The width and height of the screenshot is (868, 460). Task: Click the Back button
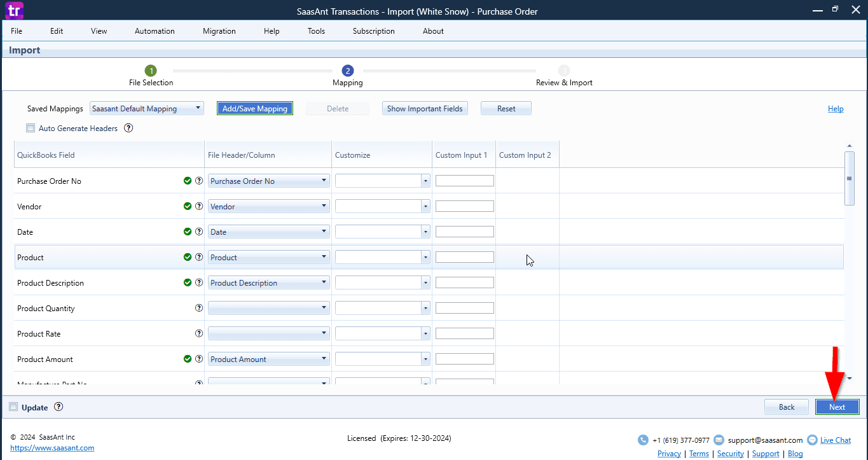click(x=787, y=407)
